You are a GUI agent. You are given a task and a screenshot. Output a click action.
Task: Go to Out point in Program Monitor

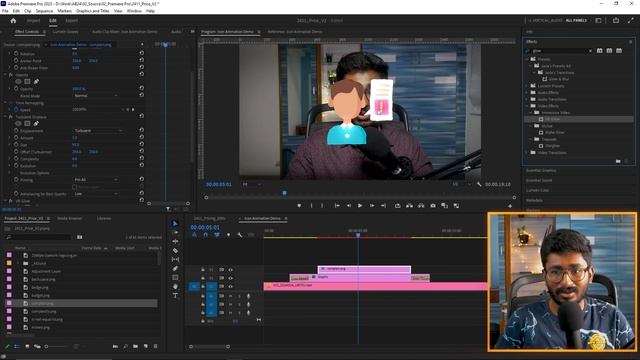(x=383, y=206)
